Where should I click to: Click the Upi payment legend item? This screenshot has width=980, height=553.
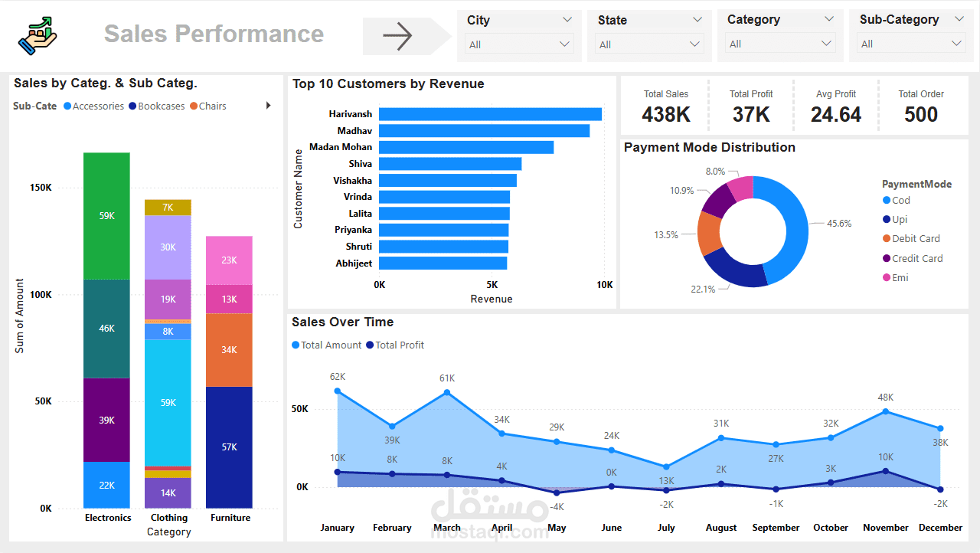(x=895, y=219)
